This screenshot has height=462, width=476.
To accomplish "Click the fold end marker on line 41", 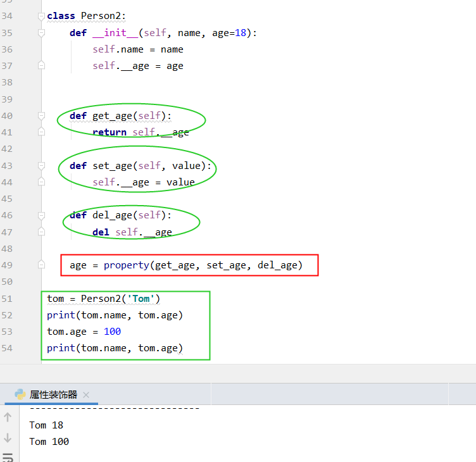I will (41, 132).
